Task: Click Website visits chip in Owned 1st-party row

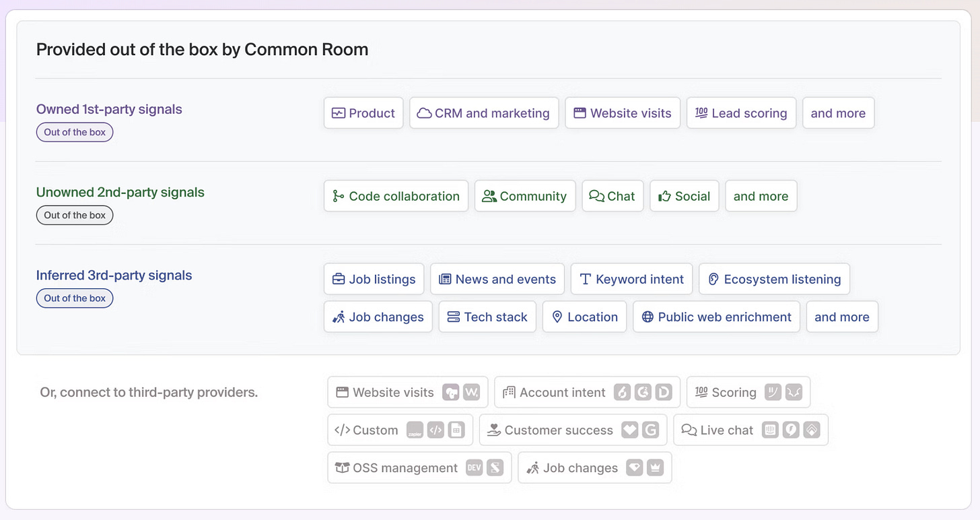Action: tap(623, 113)
